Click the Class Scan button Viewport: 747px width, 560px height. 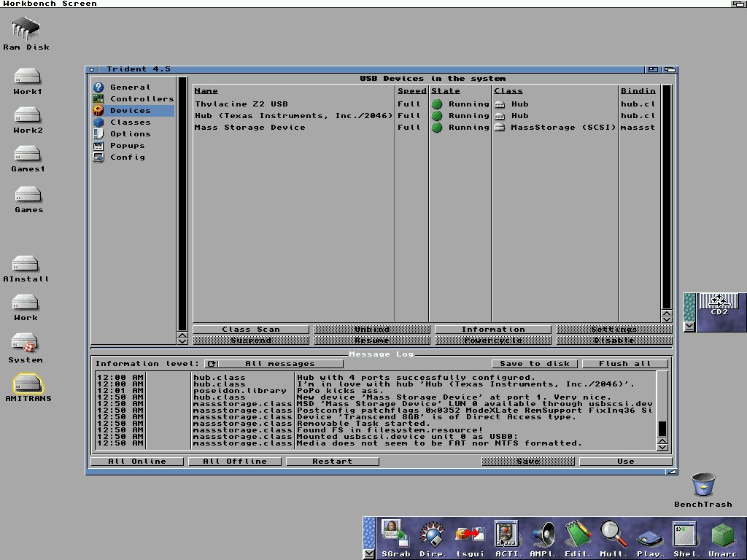[251, 329]
